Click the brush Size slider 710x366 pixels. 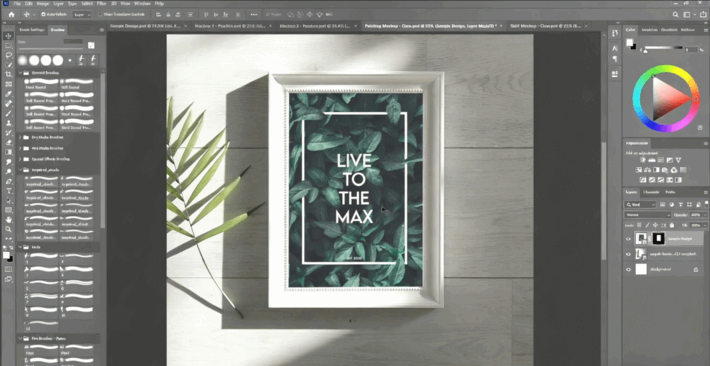(50, 48)
